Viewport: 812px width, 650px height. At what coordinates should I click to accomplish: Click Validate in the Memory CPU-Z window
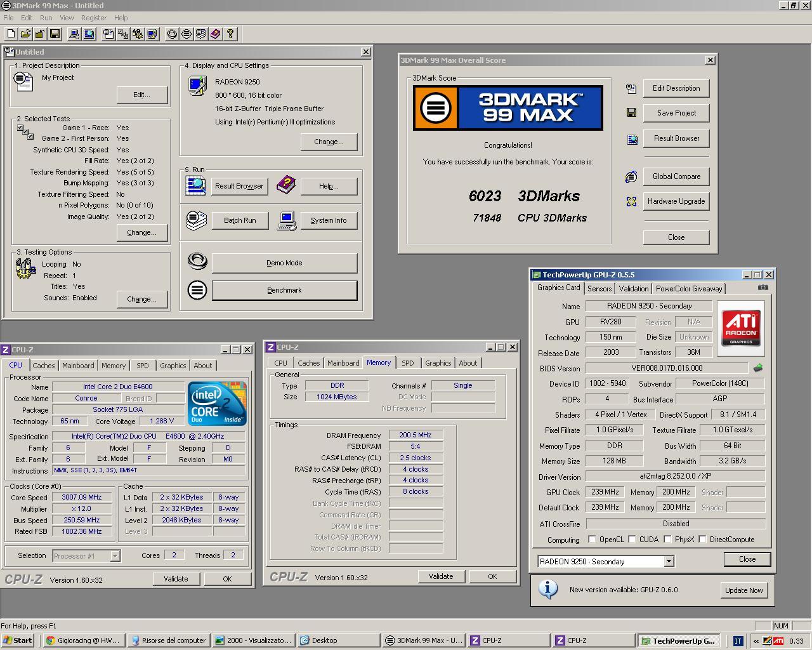tap(441, 576)
